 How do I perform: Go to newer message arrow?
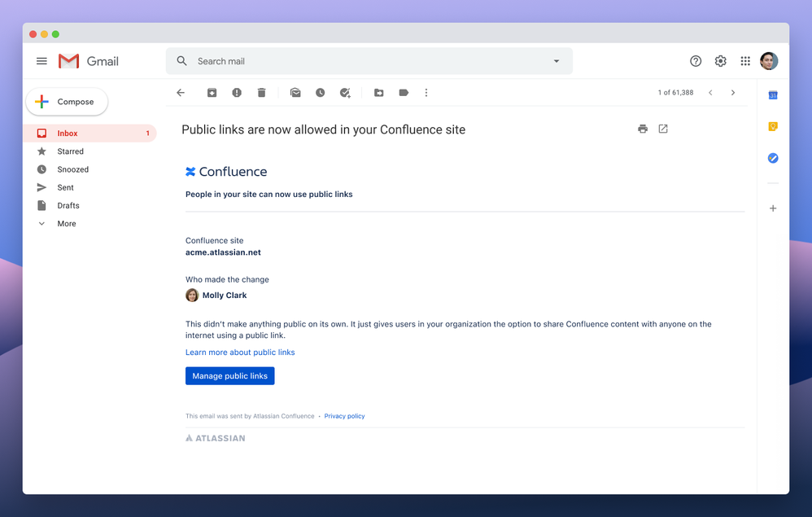coord(710,93)
